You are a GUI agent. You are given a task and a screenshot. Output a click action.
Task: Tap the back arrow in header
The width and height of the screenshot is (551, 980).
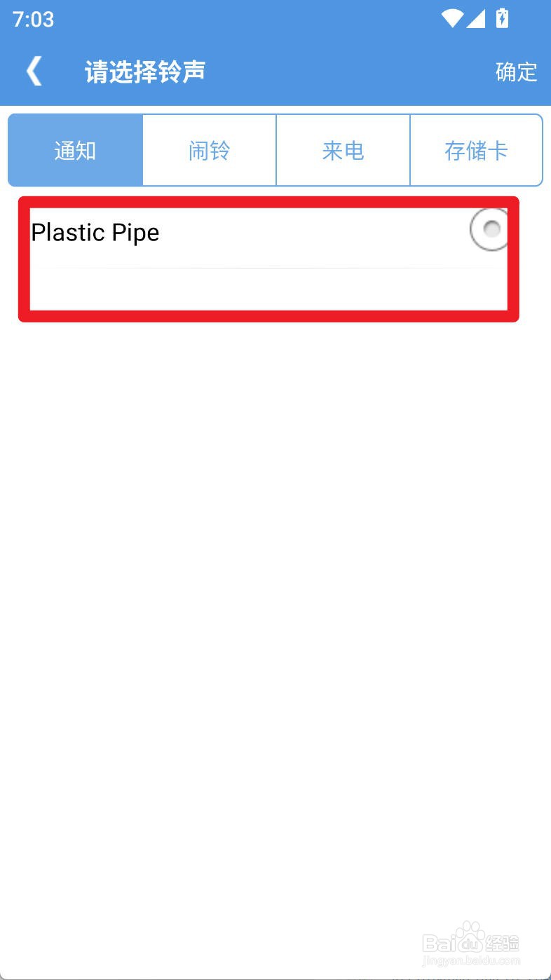pyautogui.click(x=34, y=72)
